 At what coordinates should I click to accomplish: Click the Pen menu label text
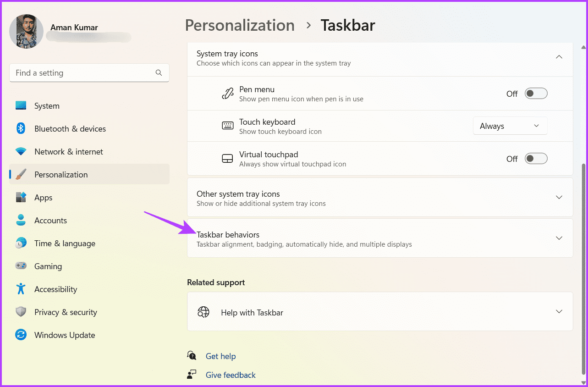click(x=257, y=89)
